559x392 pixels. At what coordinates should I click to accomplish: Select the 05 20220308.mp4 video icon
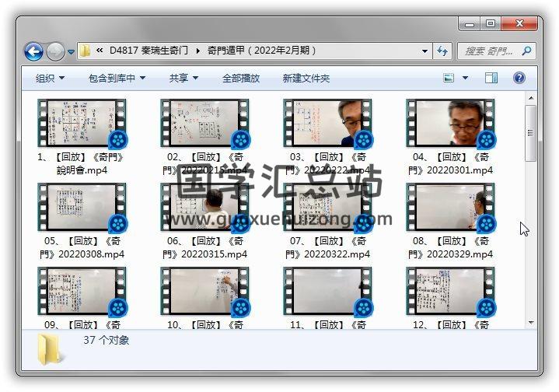[x=82, y=207]
